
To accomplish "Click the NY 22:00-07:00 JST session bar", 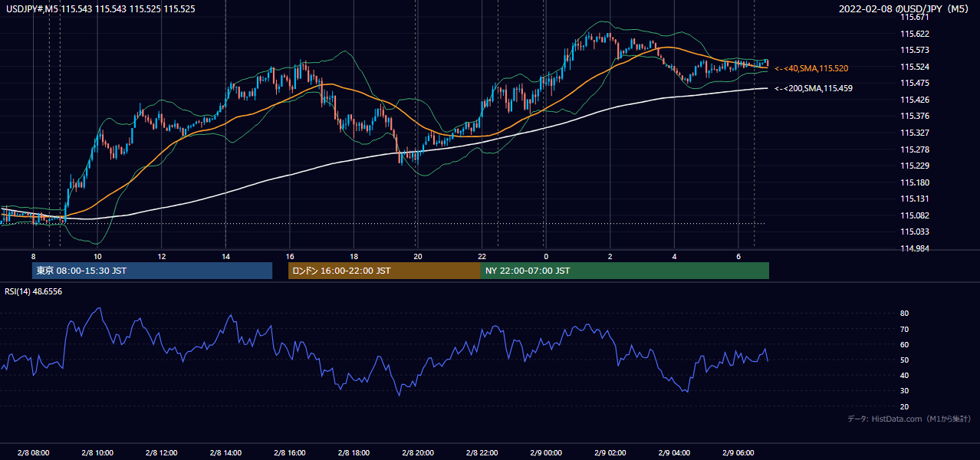I will (x=625, y=271).
